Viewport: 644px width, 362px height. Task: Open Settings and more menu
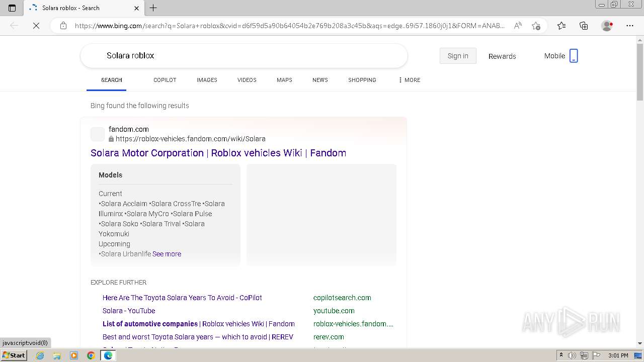coord(630,26)
